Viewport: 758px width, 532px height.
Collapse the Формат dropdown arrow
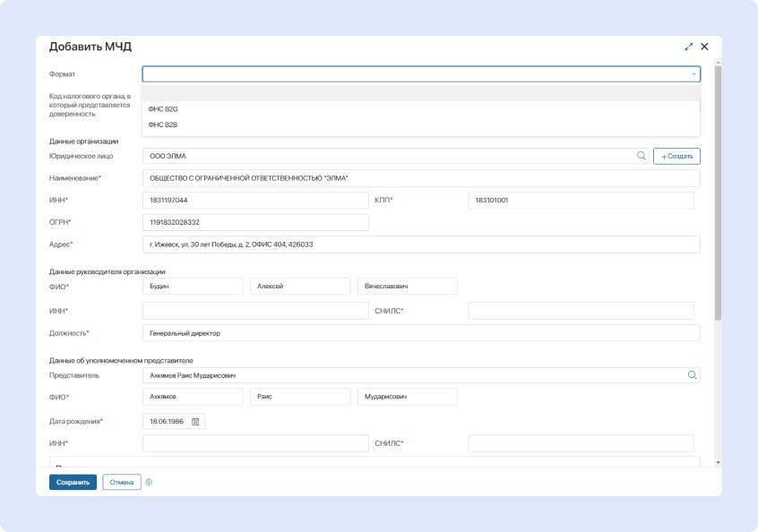[x=693, y=74]
